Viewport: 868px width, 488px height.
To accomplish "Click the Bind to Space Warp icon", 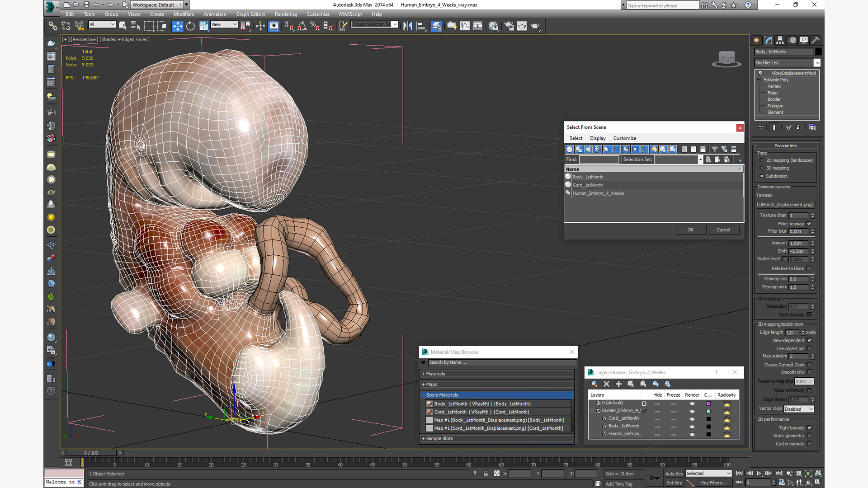I will pyautogui.click(x=79, y=26).
